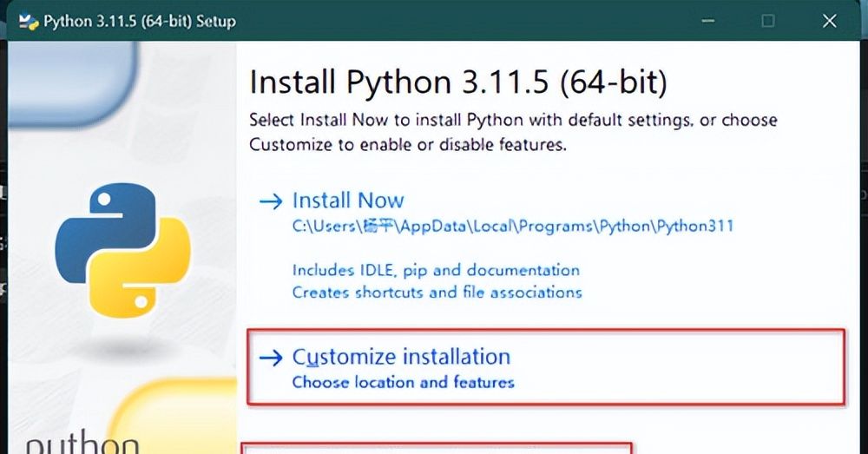Click the Customize installation arrow icon
Viewport: 868px width, 454px height.
click(271, 358)
